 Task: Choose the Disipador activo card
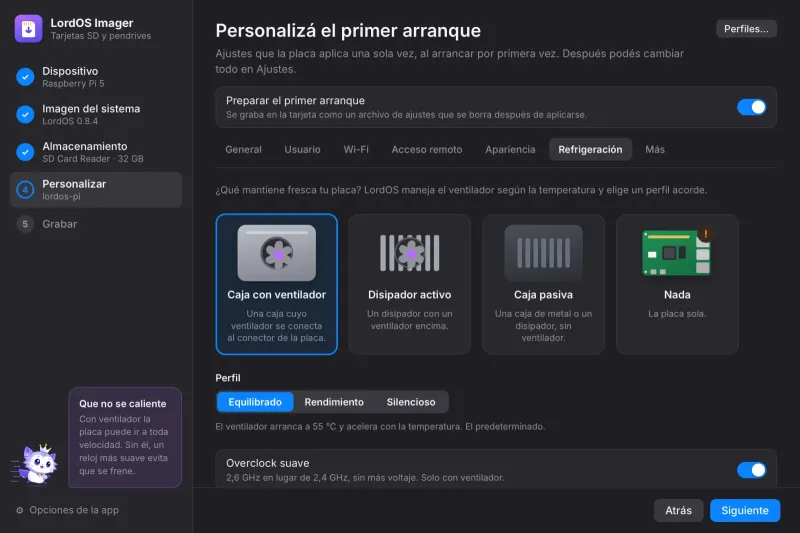point(410,284)
